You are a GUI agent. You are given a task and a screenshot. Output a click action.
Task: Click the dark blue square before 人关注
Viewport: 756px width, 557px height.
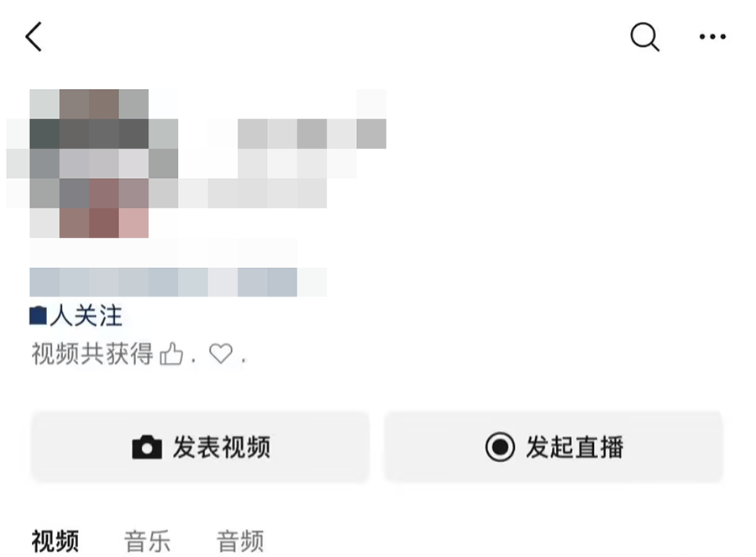tap(38, 316)
